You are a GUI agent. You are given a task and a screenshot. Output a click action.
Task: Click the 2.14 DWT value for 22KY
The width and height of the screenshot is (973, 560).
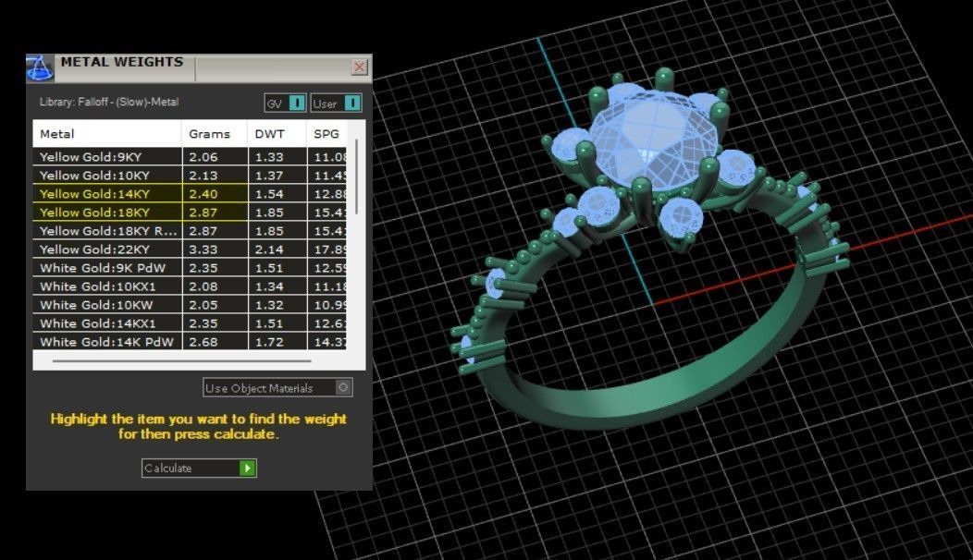pyautogui.click(x=269, y=250)
